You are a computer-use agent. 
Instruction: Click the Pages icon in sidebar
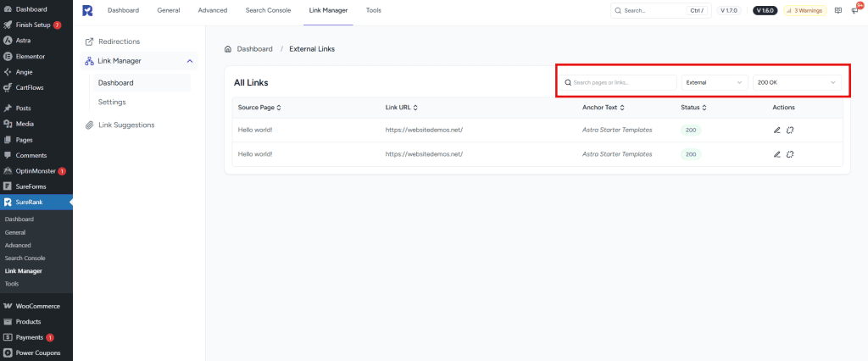[x=8, y=140]
